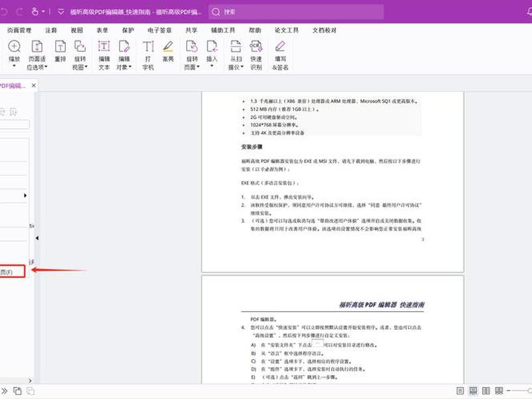
Task: Open the 注释 ribbon tab
Action: click(x=51, y=30)
